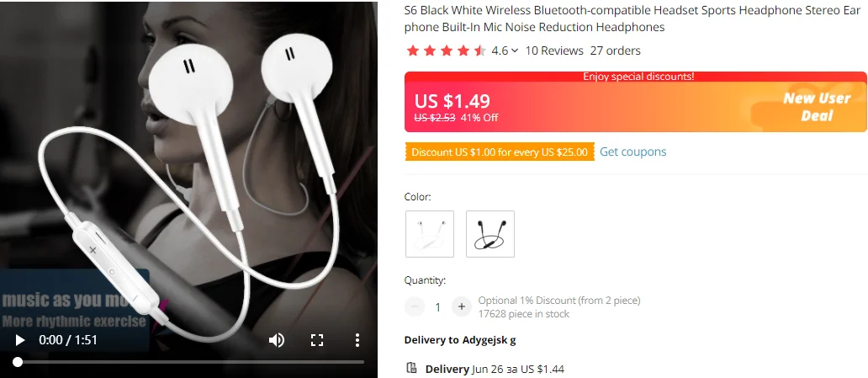
Task: Mute the video volume speaker icon
Action: pos(276,340)
